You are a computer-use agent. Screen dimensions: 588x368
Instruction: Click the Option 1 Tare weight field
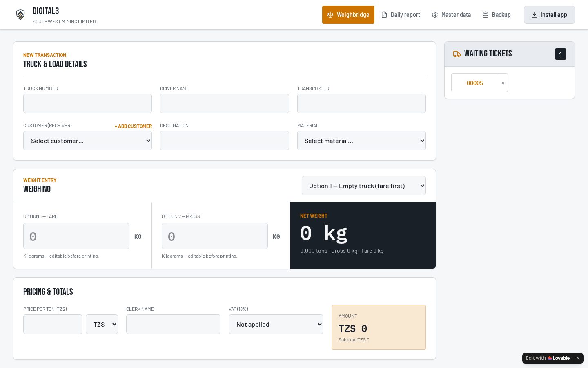(76, 236)
